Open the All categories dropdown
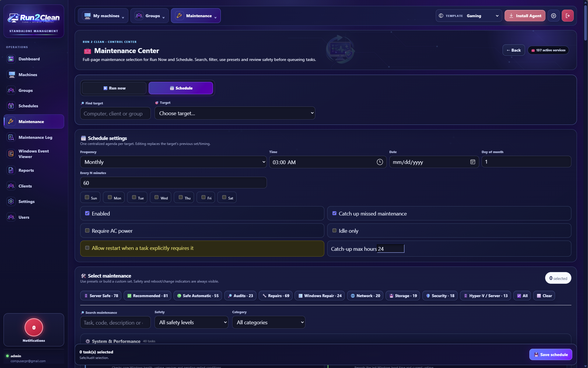The width and height of the screenshot is (588, 368). (x=269, y=323)
